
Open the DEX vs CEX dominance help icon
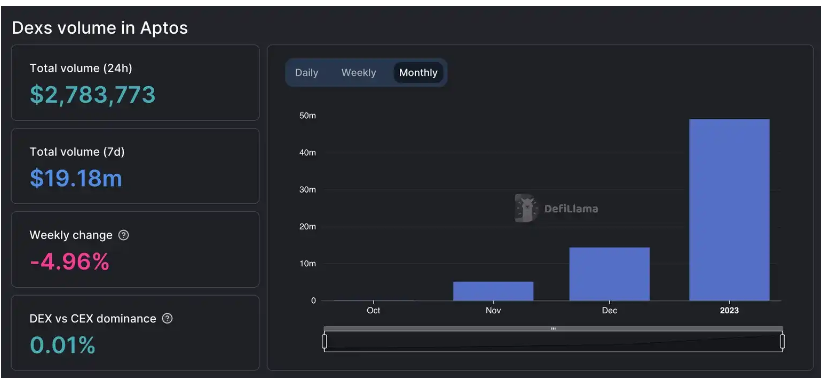(x=167, y=319)
